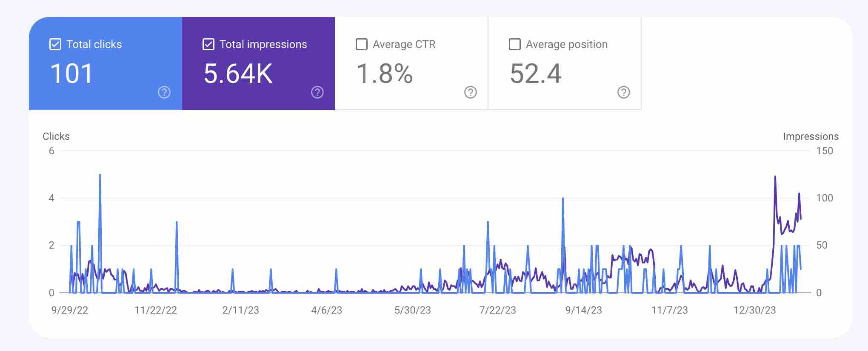Viewport: 868px width, 351px height.
Task: Click the tallest clicks spike reaching 5
Action: click(100, 175)
